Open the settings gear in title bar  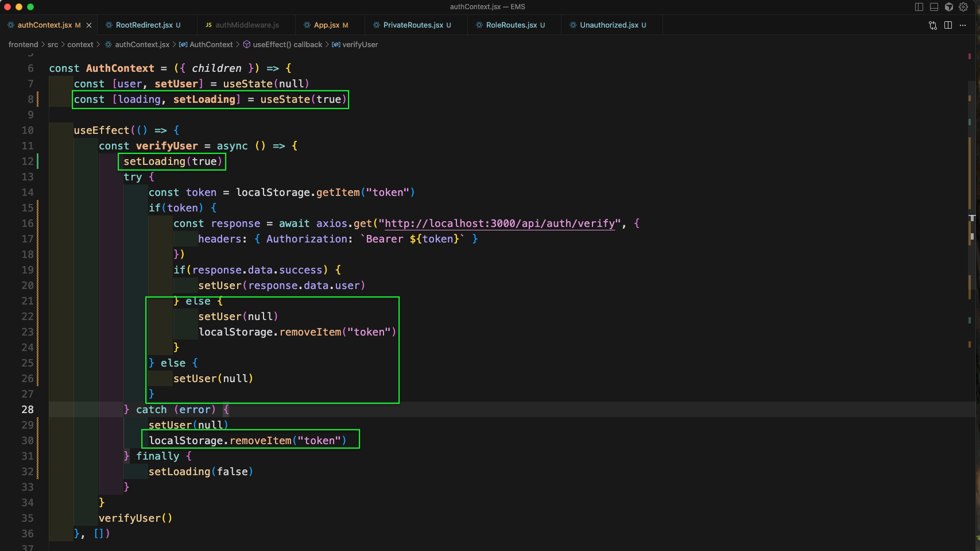pyautogui.click(x=963, y=7)
